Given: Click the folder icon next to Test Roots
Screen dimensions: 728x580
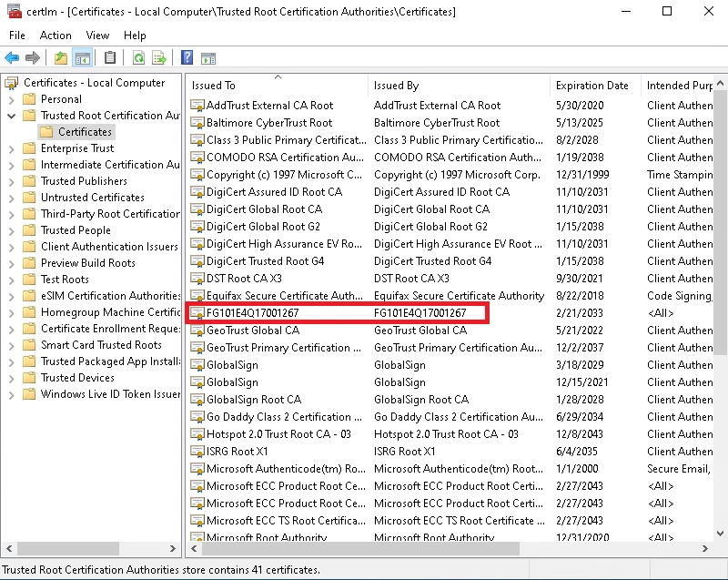Looking at the screenshot, I should (29, 280).
